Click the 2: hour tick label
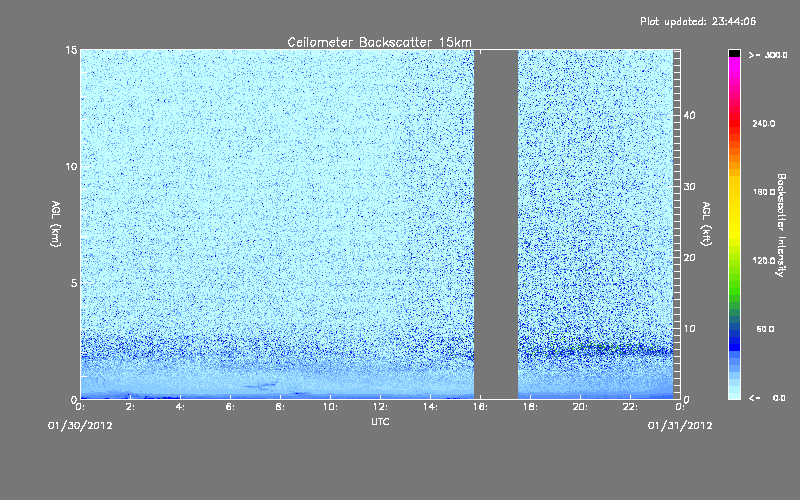 131,407
